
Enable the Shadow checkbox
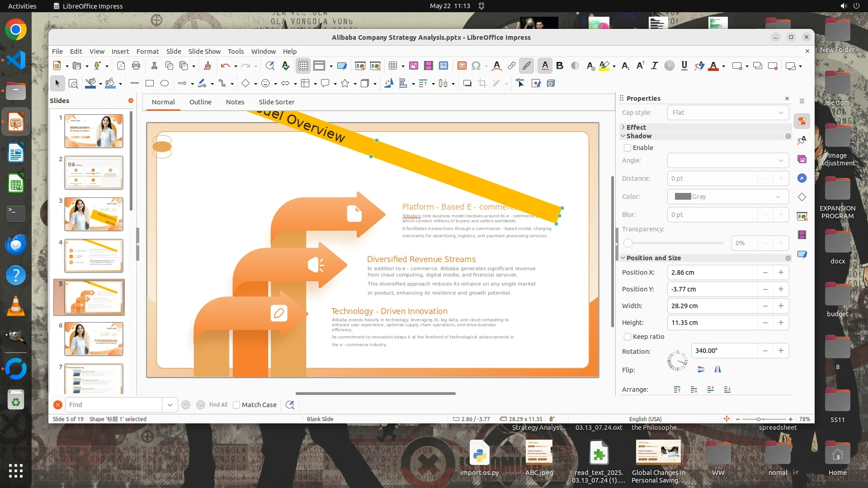tap(627, 148)
